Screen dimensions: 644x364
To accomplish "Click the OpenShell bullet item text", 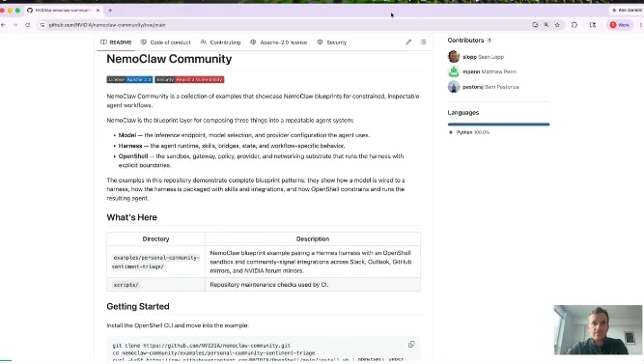I will click(x=262, y=160).
